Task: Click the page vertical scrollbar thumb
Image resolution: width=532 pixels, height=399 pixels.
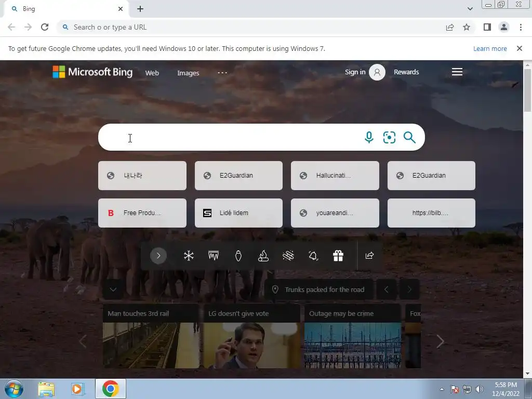Action: click(x=527, y=90)
